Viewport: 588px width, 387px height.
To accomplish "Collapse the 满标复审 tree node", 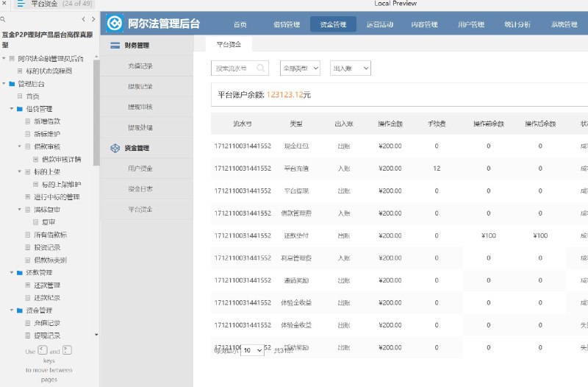I will 20,209.
